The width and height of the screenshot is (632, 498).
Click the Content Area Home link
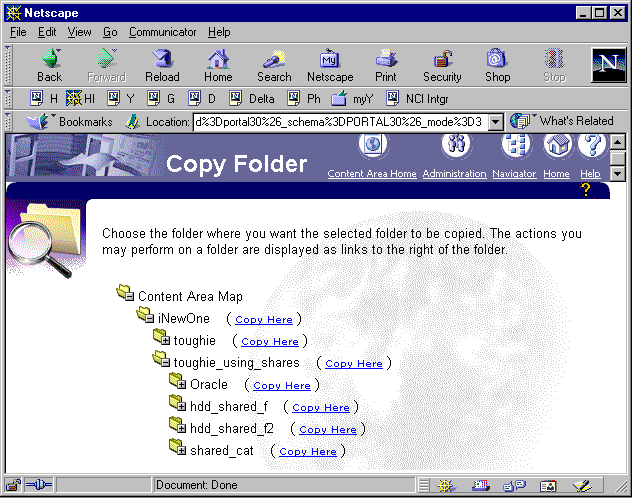coord(372,174)
